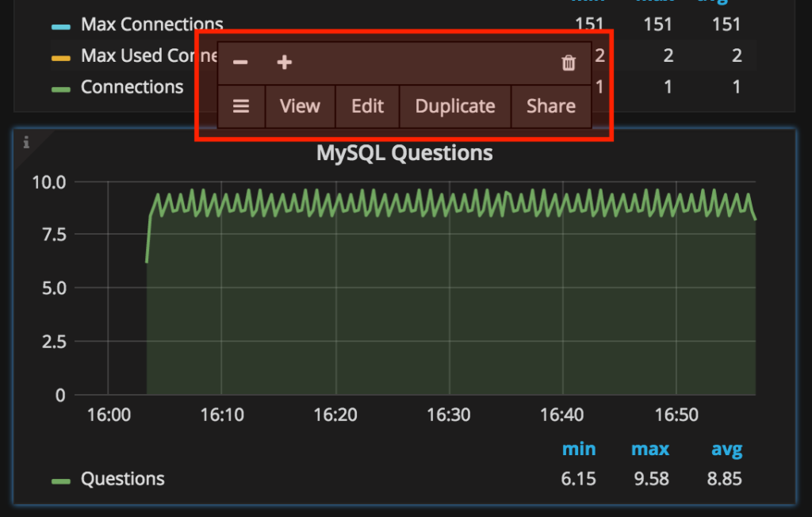This screenshot has width=812, height=517.
Task: Toggle the Questions series in legend
Action: [x=123, y=479]
